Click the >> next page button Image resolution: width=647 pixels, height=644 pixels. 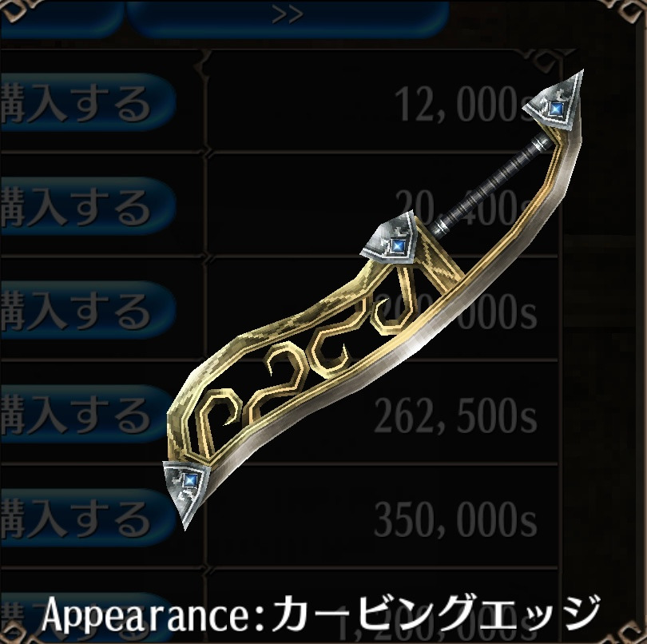pos(288,17)
